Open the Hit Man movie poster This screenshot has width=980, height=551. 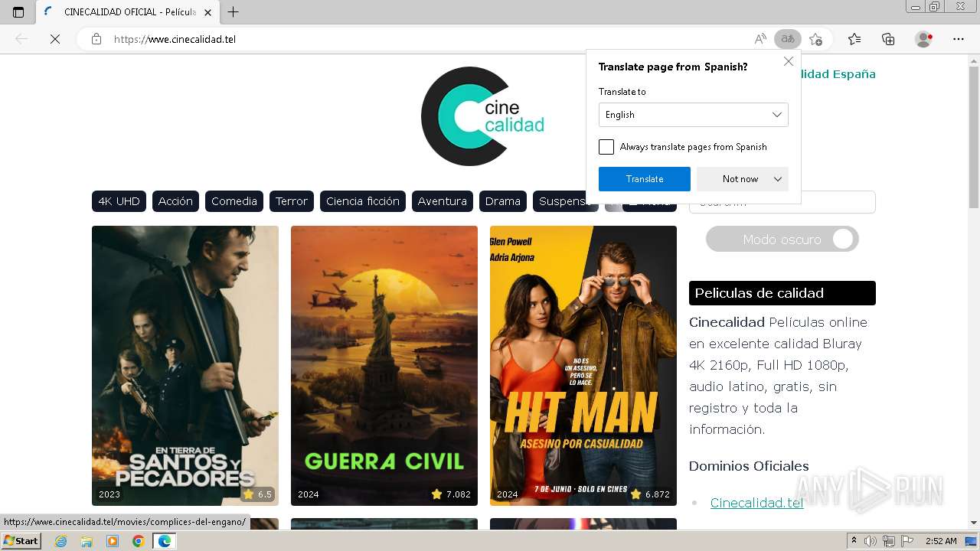coord(583,366)
